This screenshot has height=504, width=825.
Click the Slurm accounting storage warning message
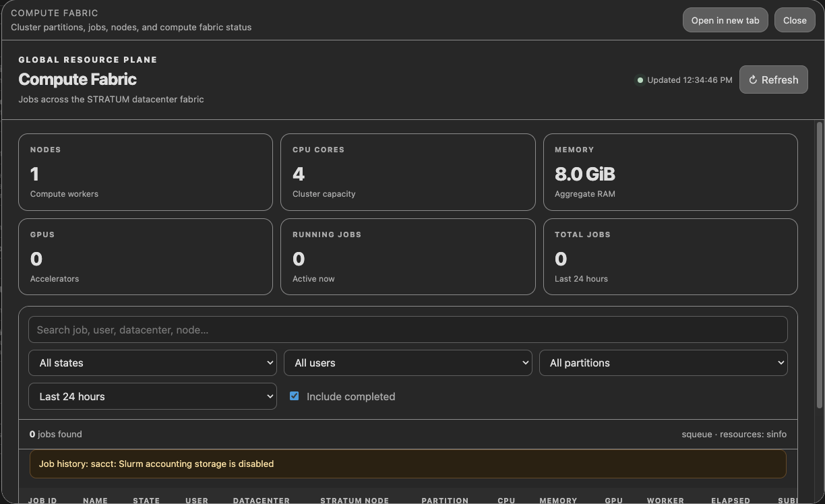coord(408,464)
